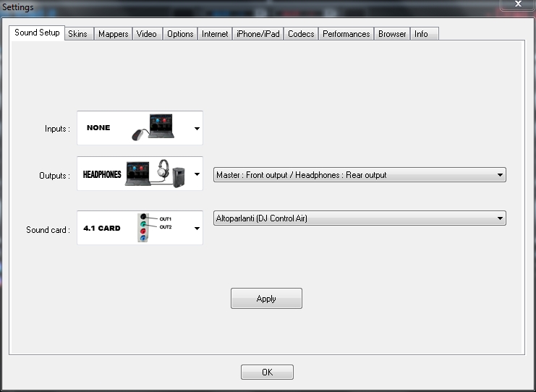This screenshot has width=536, height=392.
Task: Open the Internet tab
Action: click(215, 34)
